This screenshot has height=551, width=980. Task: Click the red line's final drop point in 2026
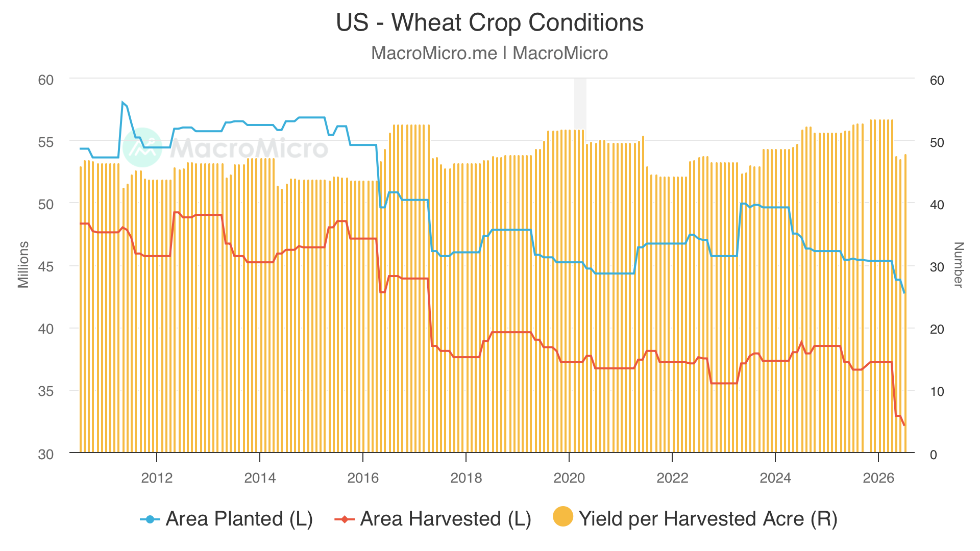pyautogui.click(x=904, y=424)
